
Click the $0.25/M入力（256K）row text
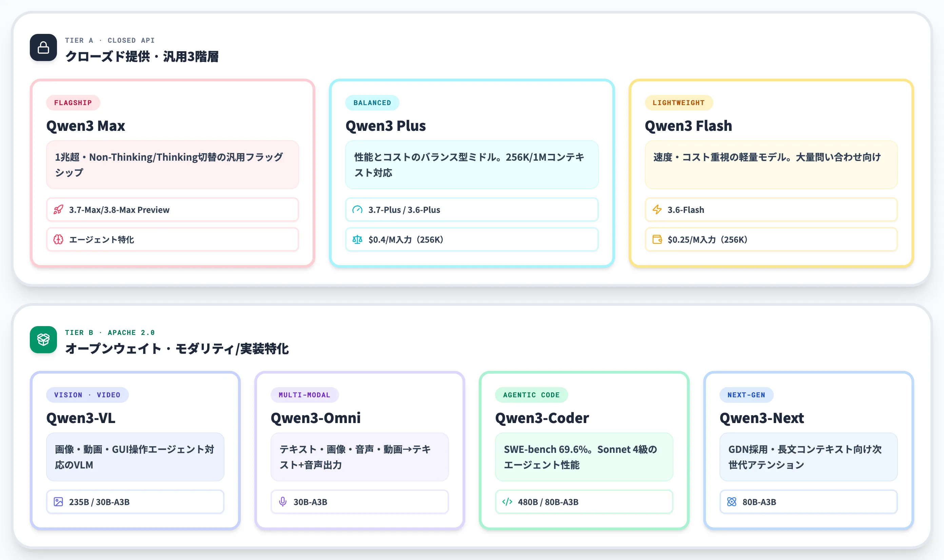pyautogui.click(x=708, y=240)
